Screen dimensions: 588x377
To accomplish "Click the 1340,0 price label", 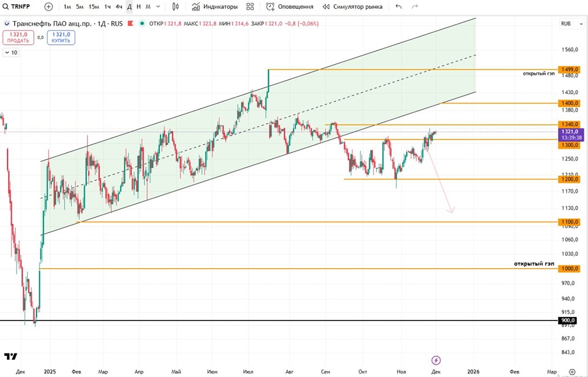I will pyautogui.click(x=569, y=124).
